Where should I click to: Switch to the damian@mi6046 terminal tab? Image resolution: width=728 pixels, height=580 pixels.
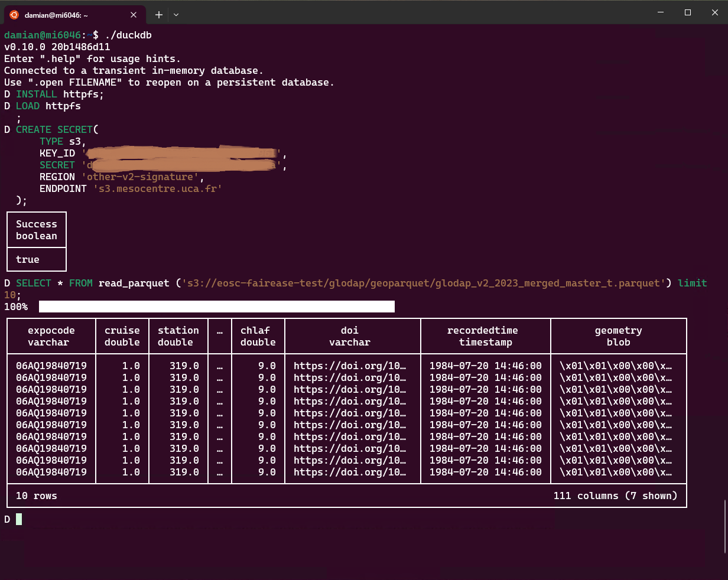pos(71,15)
